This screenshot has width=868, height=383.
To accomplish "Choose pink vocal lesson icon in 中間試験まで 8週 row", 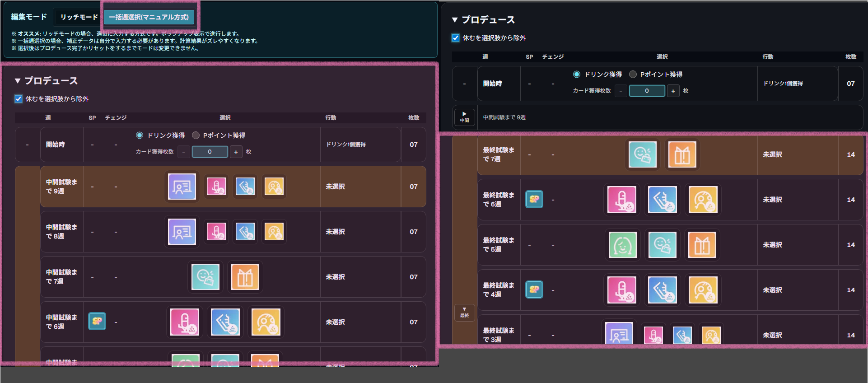I will click(x=216, y=231).
